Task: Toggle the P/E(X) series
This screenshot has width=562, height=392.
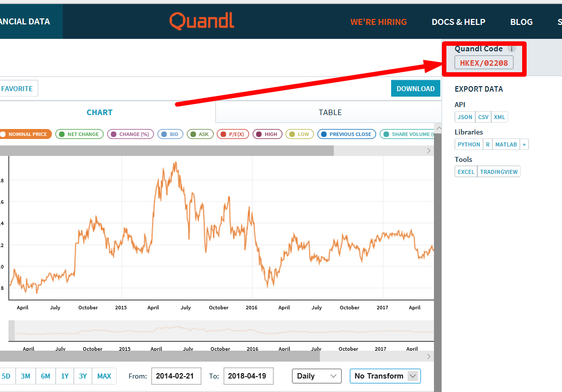Action: (x=233, y=134)
